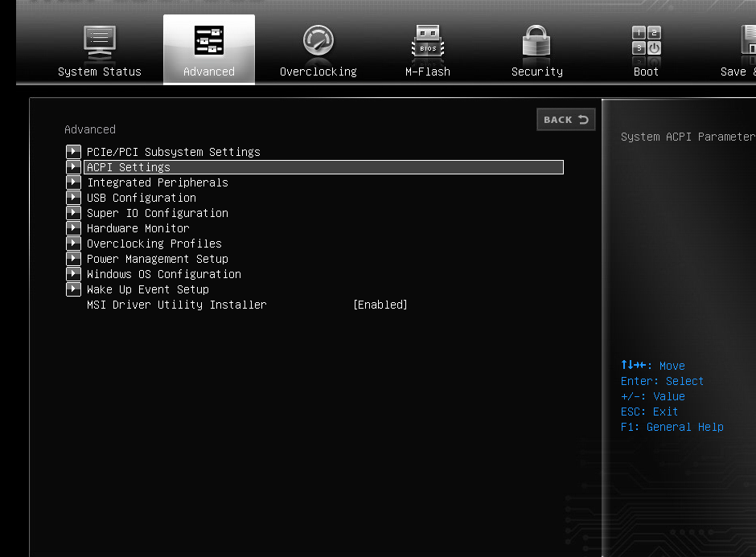Switch to the Overclocking tab label
The image size is (756, 557).
(318, 72)
